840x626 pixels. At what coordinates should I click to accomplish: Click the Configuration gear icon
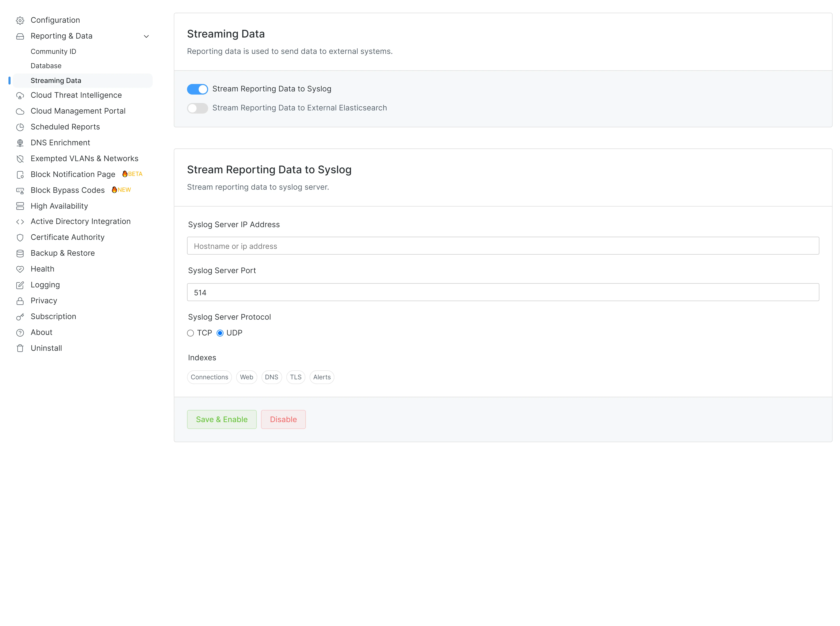tap(20, 20)
